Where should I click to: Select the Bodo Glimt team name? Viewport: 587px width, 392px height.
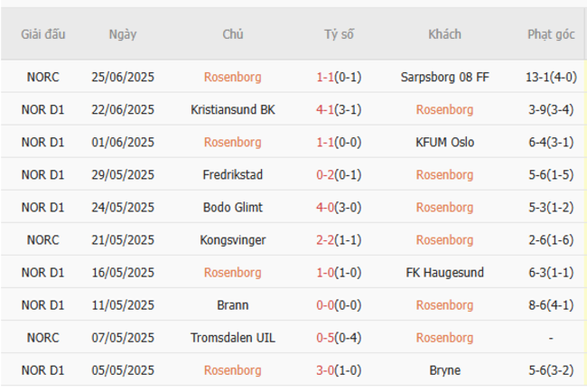(x=233, y=207)
